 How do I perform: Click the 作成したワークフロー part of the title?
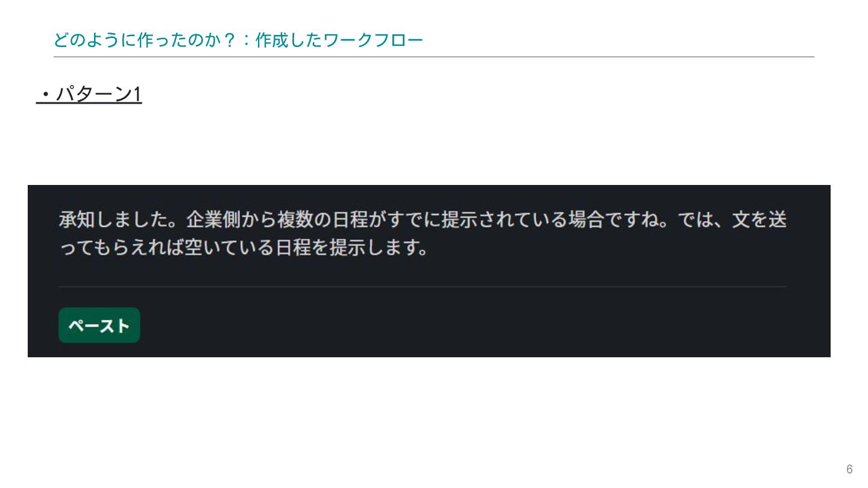coord(339,40)
